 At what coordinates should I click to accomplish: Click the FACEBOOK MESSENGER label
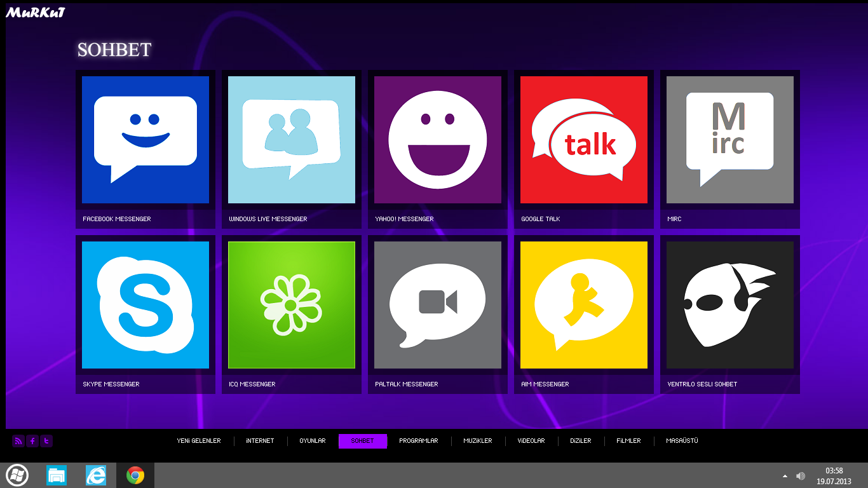click(117, 219)
